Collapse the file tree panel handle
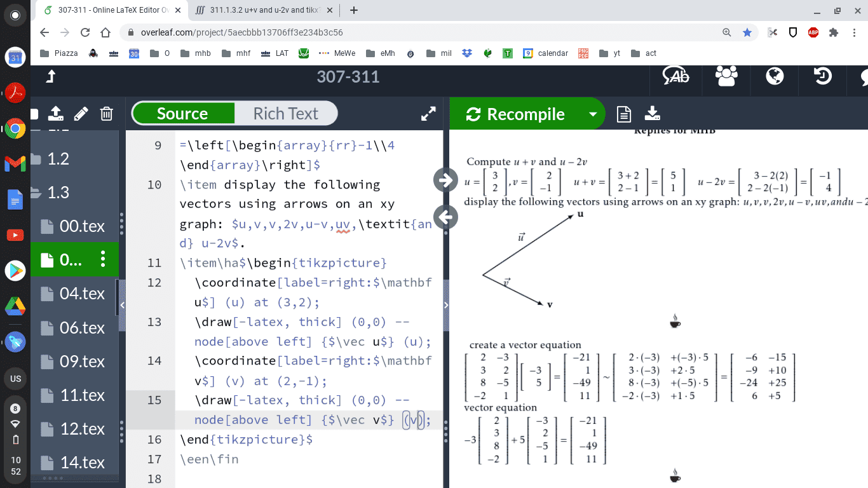 (122, 305)
